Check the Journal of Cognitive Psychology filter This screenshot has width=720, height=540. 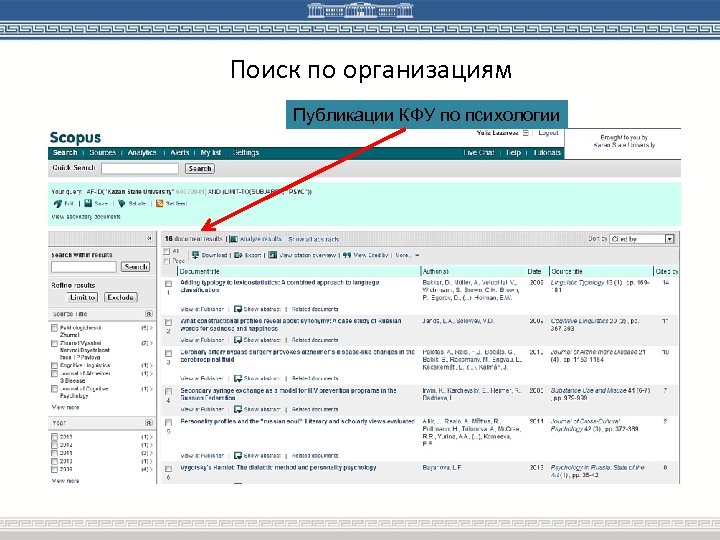(x=54, y=389)
